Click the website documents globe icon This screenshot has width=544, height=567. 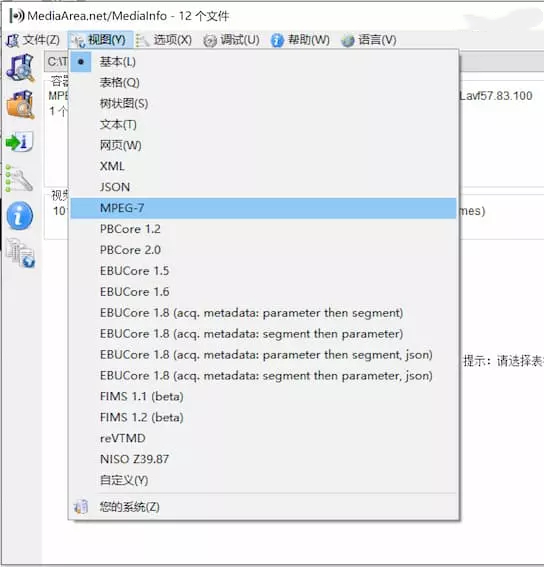[21, 252]
